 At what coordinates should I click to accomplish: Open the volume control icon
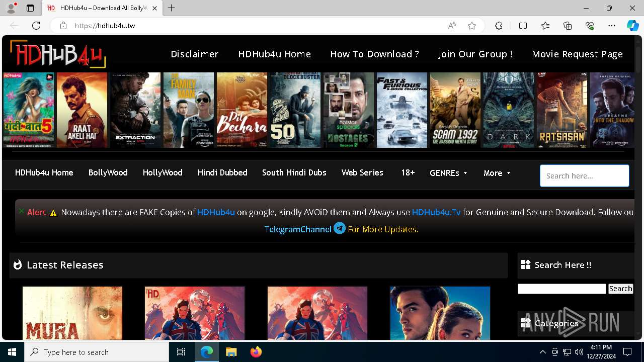coord(579,352)
